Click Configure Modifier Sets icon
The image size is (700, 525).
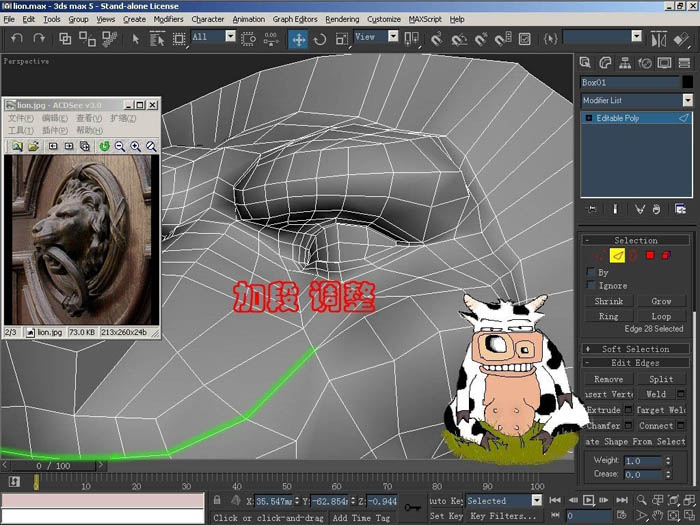(680, 209)
